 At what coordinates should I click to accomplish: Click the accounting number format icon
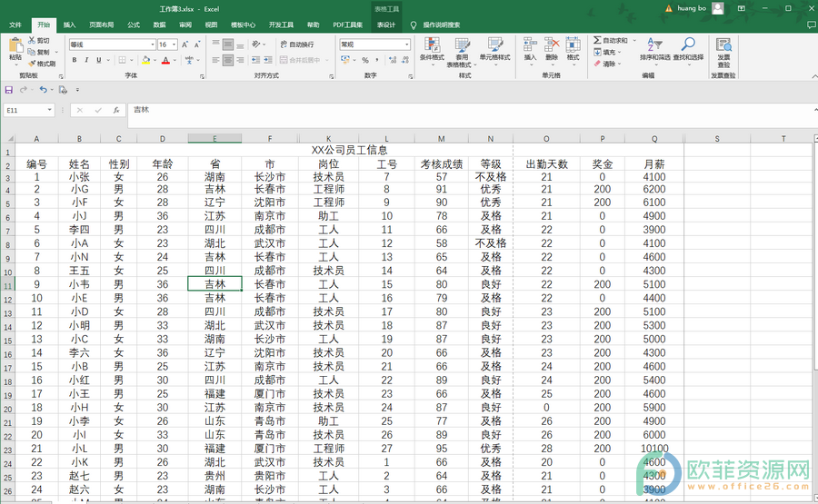[344, 60]
